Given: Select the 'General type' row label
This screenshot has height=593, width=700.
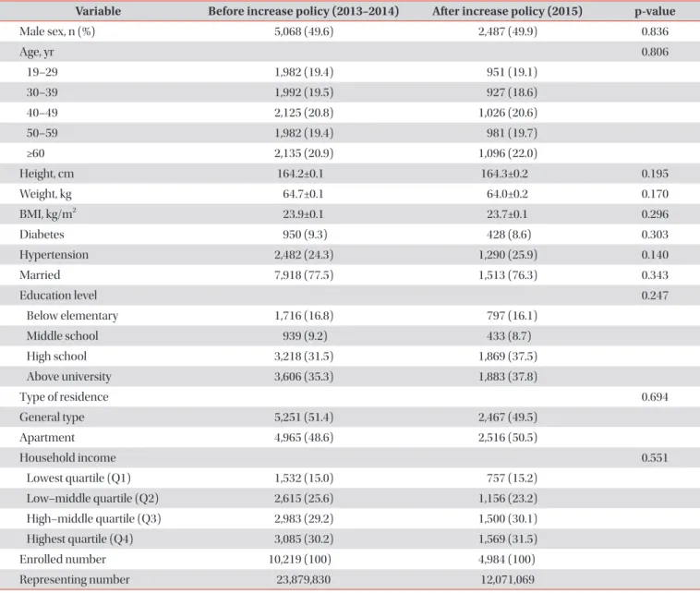Looking at the screenshot, I should pyautogui.click(x=52, y=418).
